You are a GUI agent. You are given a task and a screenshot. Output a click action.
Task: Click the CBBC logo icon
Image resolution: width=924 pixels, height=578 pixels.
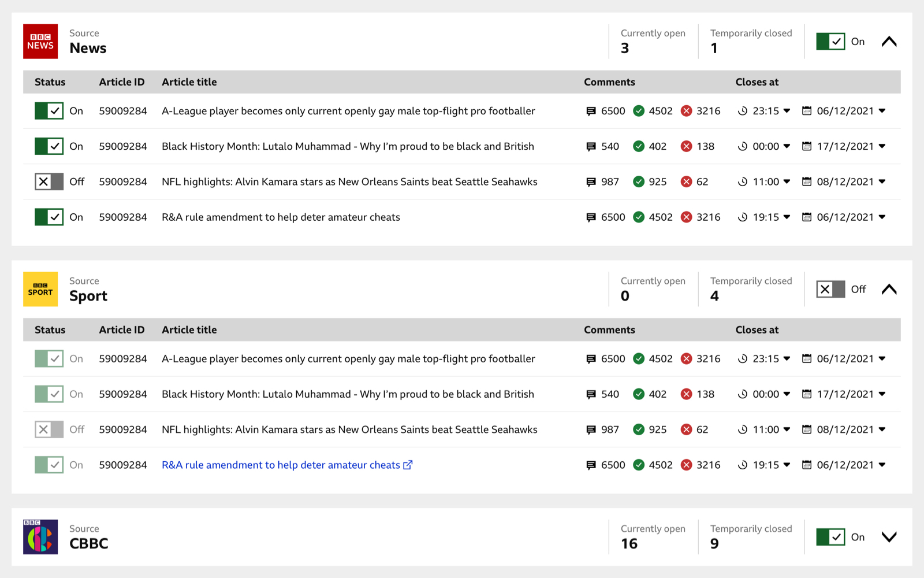(40, 537)
